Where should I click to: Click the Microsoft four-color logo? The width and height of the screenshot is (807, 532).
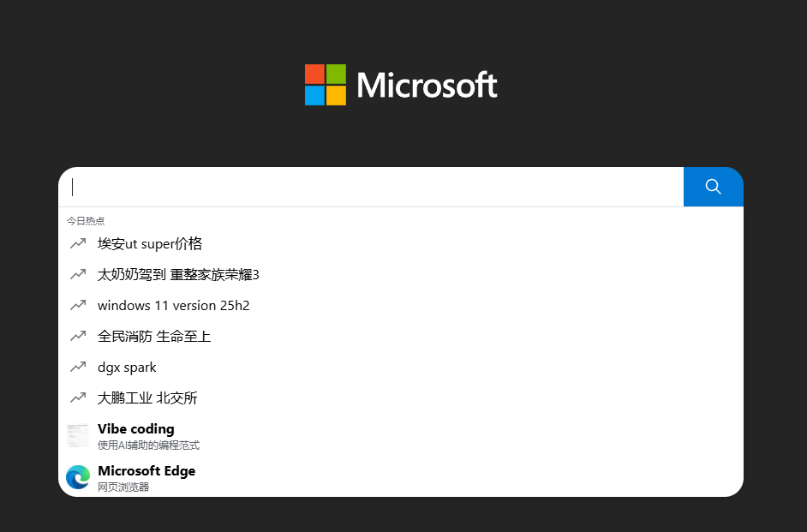tap(326, 85)
